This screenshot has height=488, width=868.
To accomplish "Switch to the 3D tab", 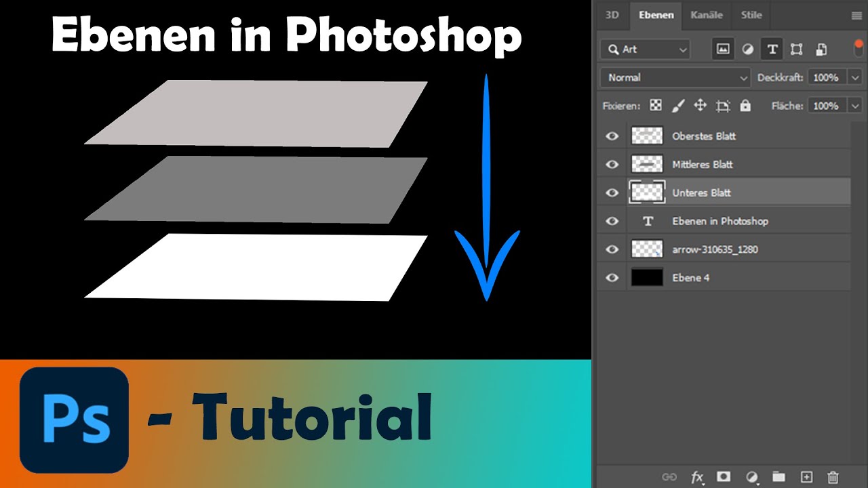I will 612,15.
